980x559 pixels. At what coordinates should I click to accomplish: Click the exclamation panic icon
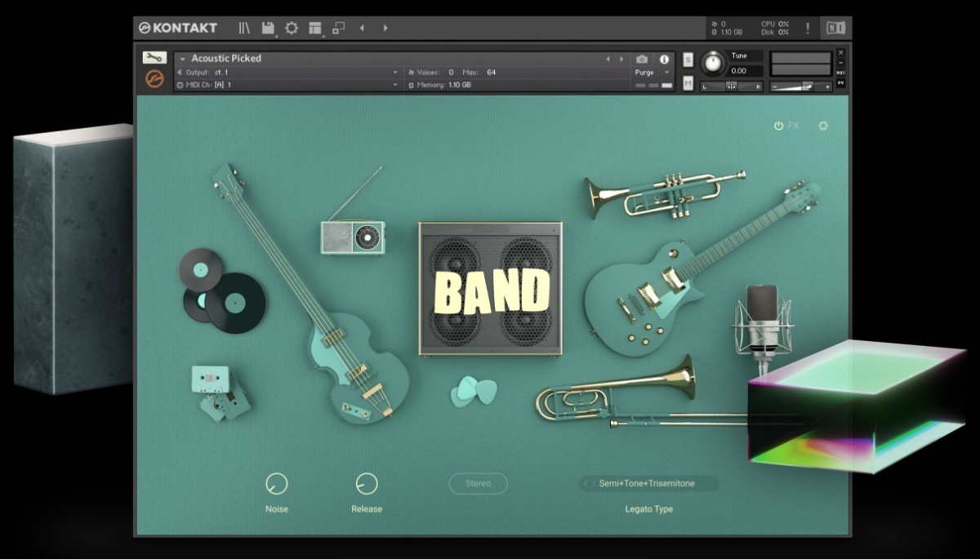[x=808, y=28]
